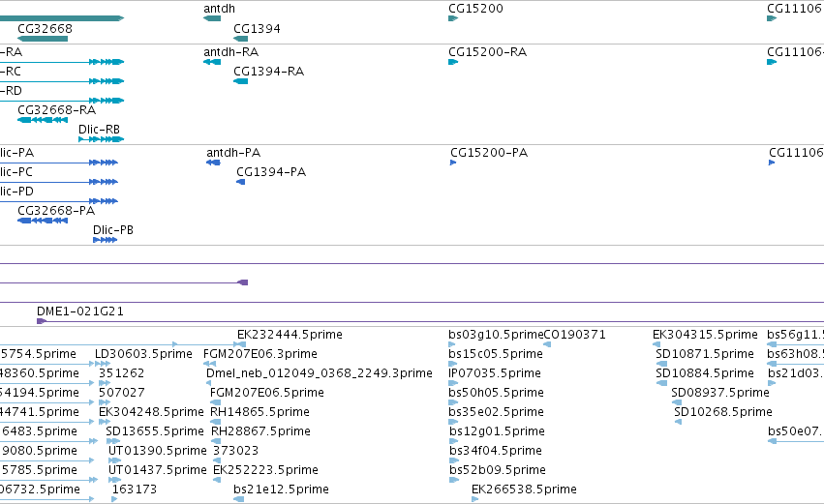824x504 pixels.
Task: Select the EK232444.5prime EST label
Action: (x=290, y=335)
